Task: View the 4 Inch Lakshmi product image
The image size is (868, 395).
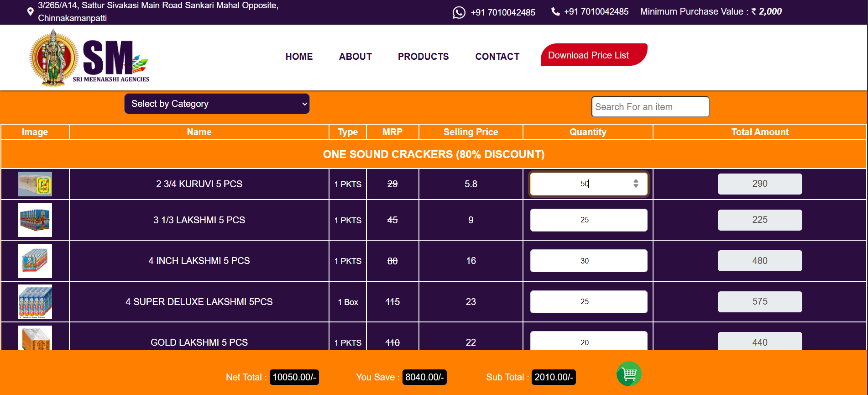Action: click(35, 261)
